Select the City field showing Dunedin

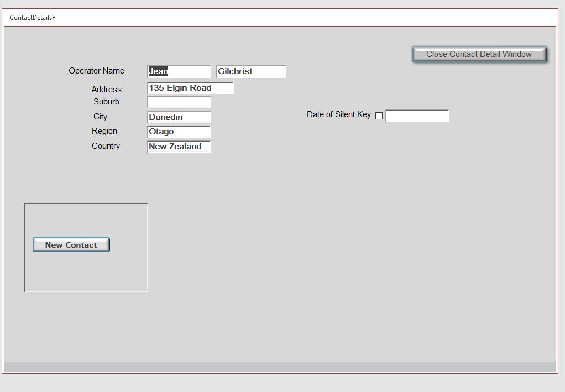tap(178, 117)
